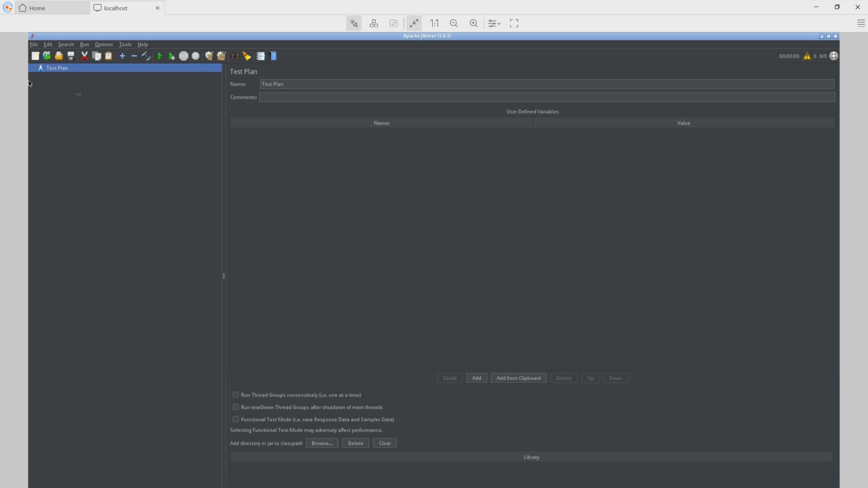Open the Function Helper dialog icon
The width and height of the screenshot is (868, 488).
click(x=261, y=56)
